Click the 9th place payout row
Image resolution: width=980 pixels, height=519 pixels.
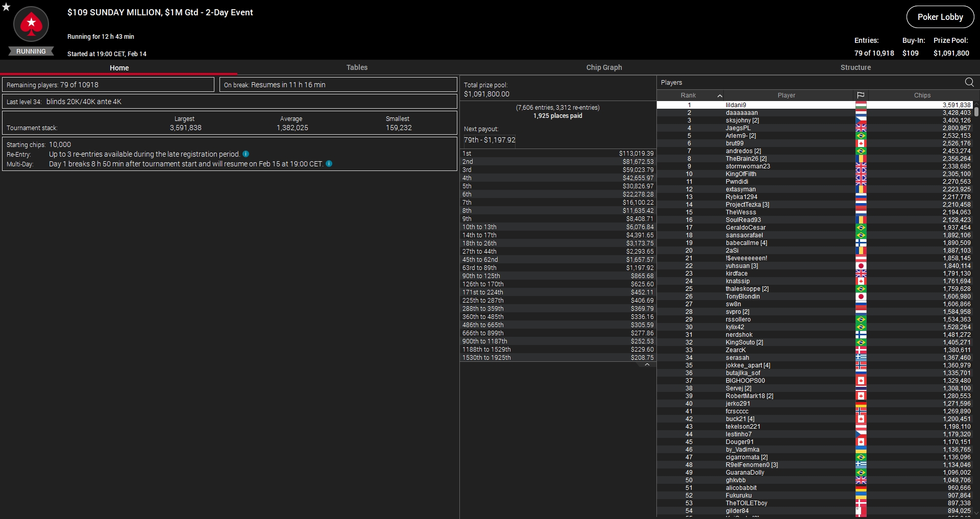tap(558, 219)
